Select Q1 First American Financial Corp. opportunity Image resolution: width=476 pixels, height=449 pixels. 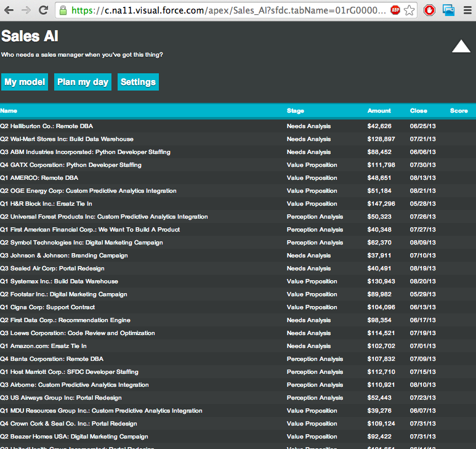tap(90, 230)
